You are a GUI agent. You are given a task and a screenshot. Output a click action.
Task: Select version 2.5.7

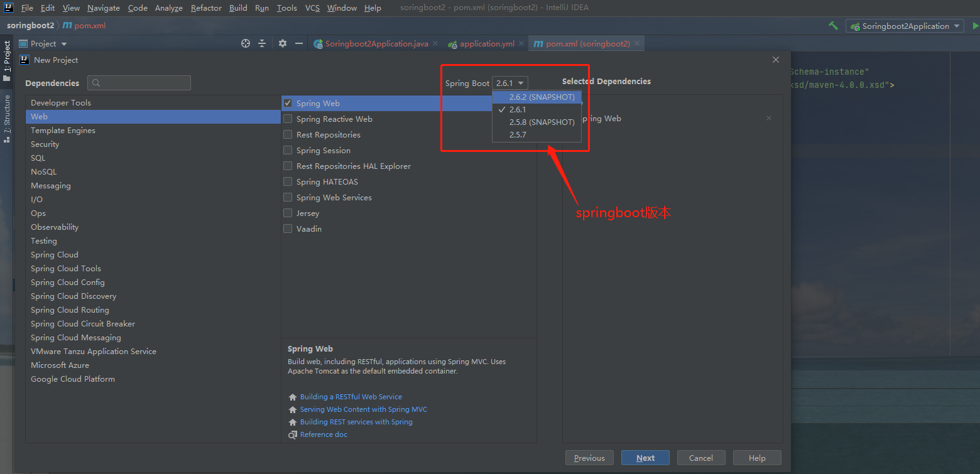(536, 134)
